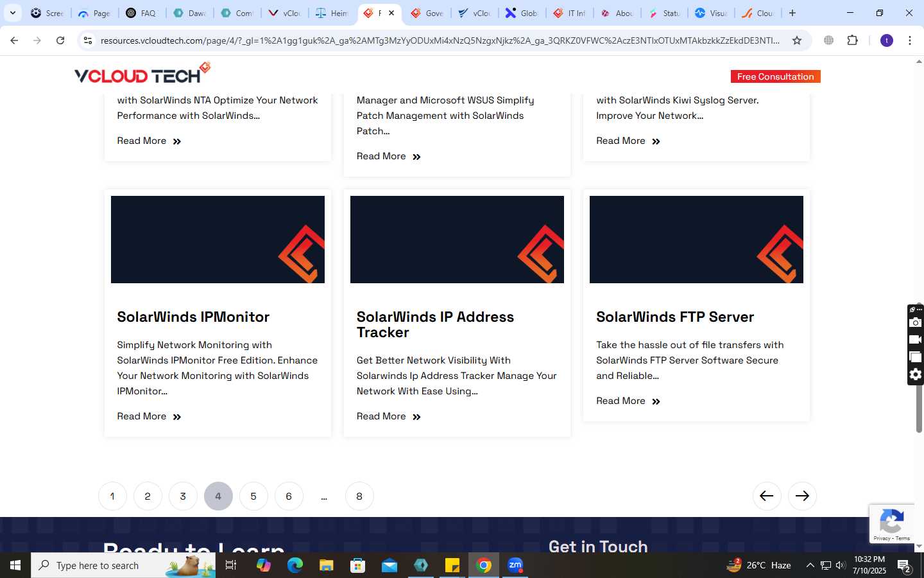924x578 pixels.
Task: Open File Explorer from the taskbar
Action: tap(327, 565)
